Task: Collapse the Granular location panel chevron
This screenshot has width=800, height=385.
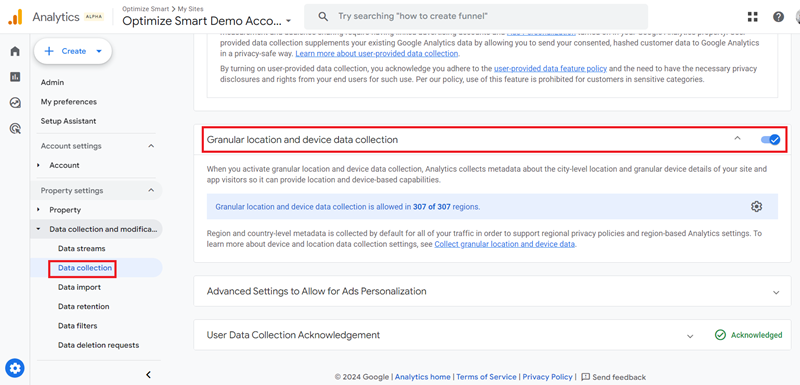Action: tap(737, 138)
